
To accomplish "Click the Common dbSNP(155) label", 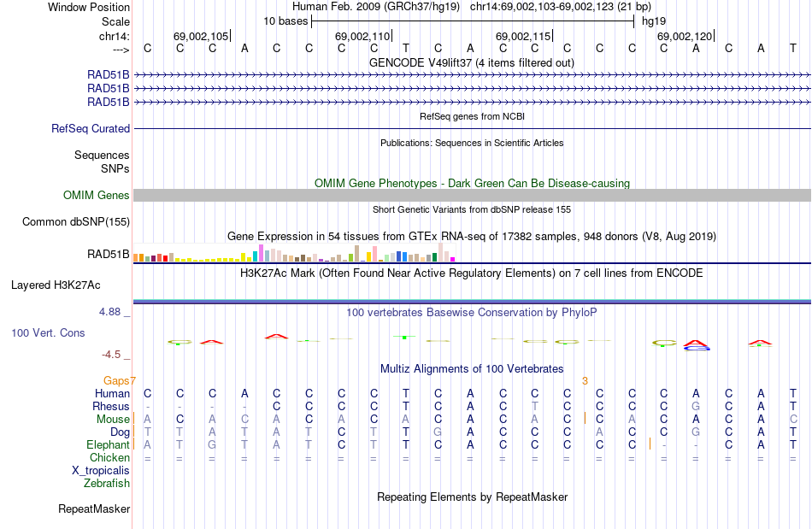I will [75, 221].
